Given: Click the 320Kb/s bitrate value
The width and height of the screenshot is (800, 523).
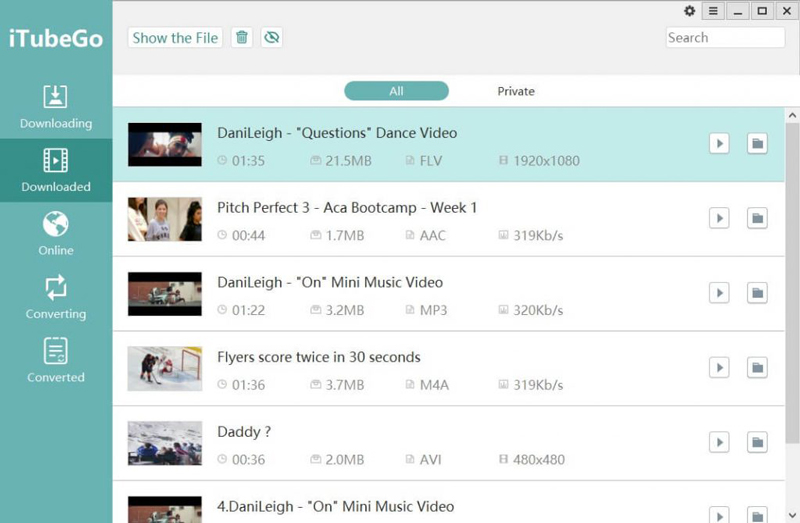Looking at the screenshot, I should click(538, 310).
